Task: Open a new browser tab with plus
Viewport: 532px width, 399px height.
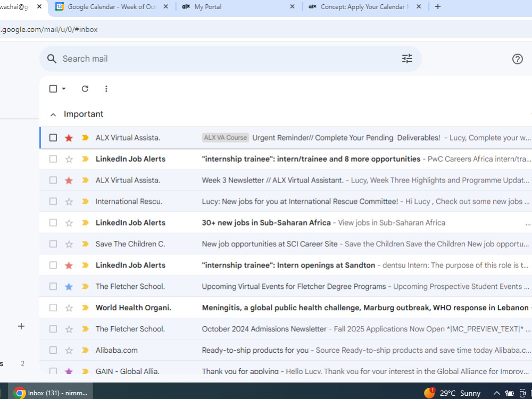Action: pos(438,6)
